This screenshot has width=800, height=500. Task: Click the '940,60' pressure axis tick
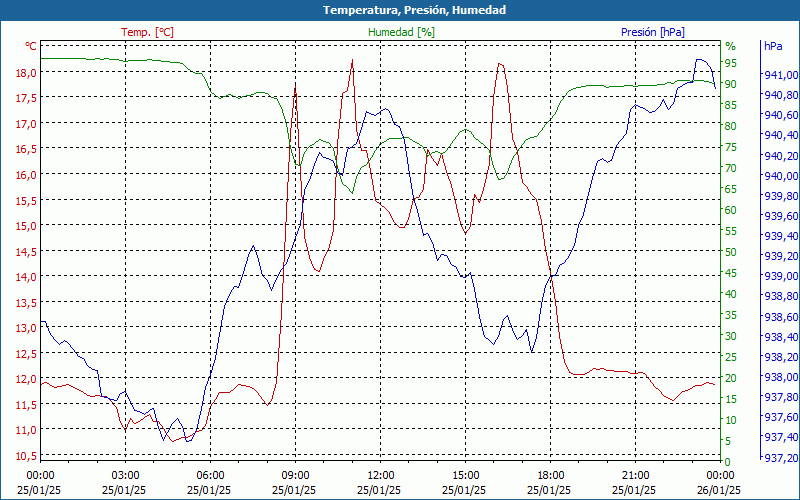(x=781, y=115)
